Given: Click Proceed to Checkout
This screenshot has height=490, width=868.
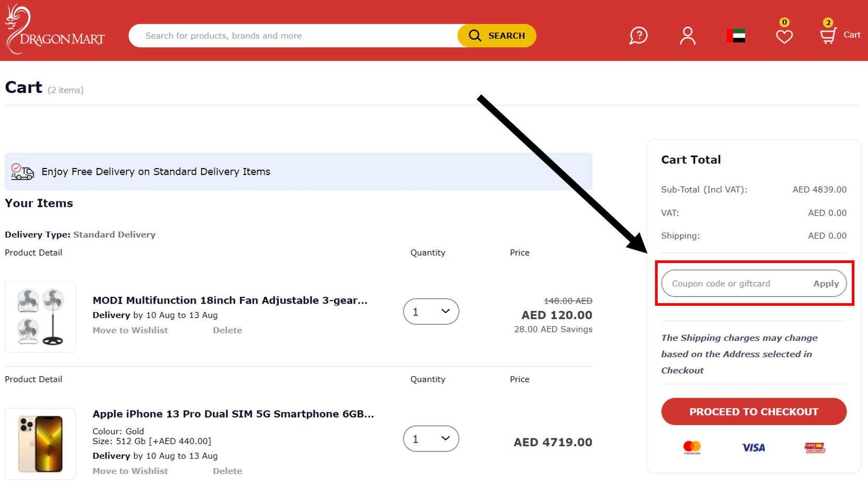Looking at the screenshot, I should 753,411.
